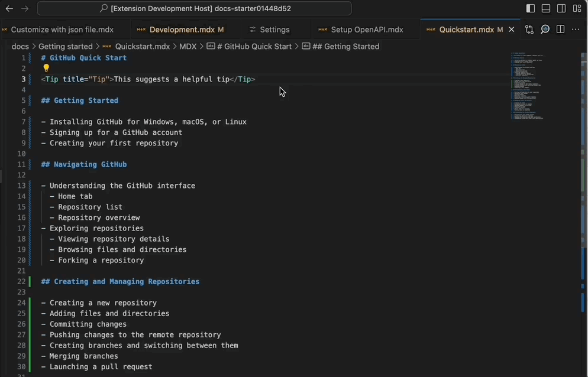Open the # GitHub Quick Start breadcrumb
The width and height of the screenshot is (588, 377).
(x=249, y=47)
